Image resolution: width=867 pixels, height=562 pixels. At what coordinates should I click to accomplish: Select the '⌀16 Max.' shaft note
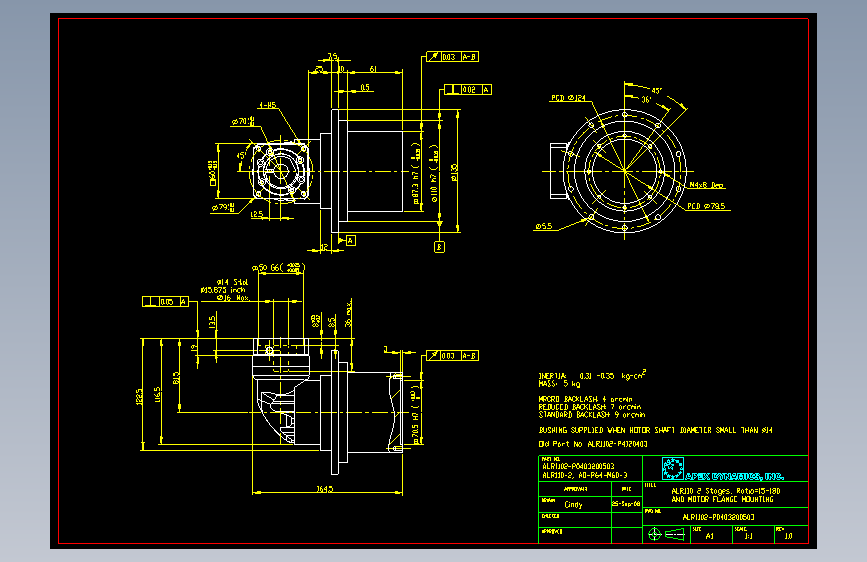click(x=232, y=298)
